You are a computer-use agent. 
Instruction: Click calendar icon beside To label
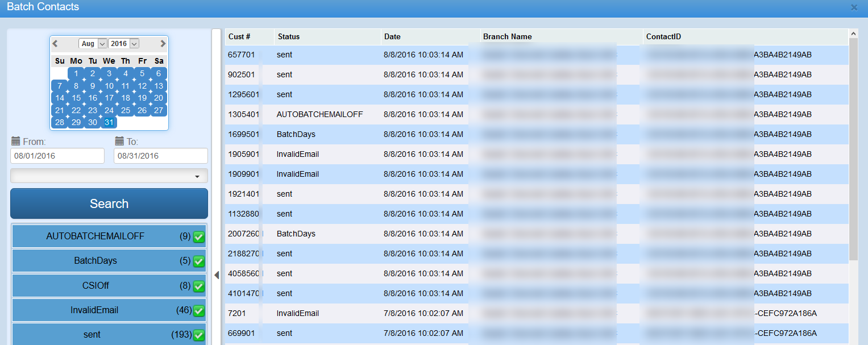[x=119, y=142]
